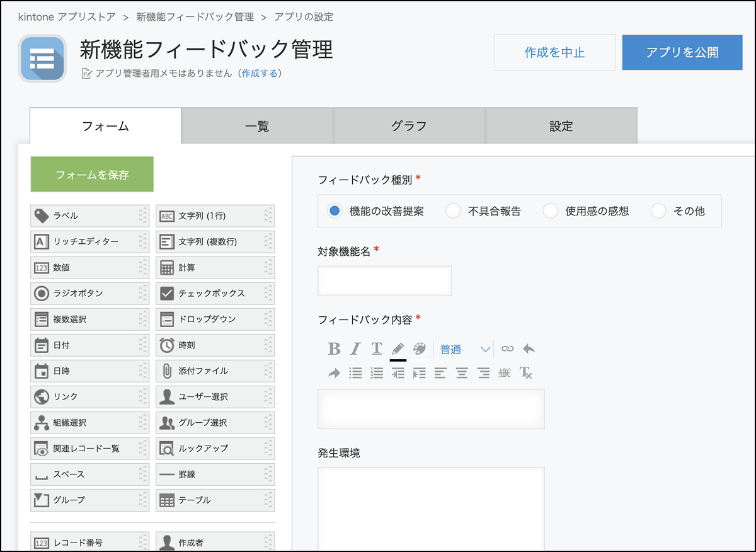
Task: Click the clear formatting Tx icon
Action: coord(526,373)
